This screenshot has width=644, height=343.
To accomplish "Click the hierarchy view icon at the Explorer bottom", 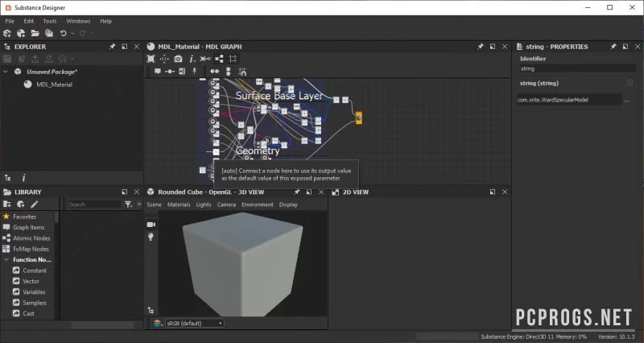I will click(8, 177).
